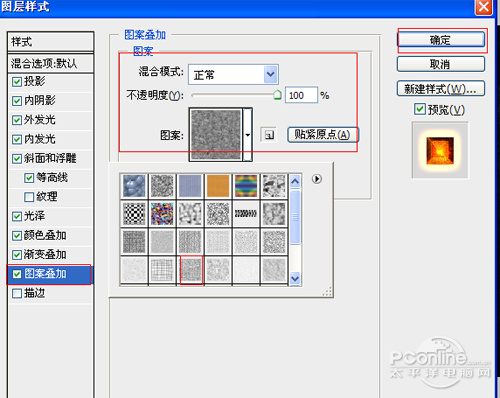Select 混合选项:默认 in the left list
Screen dimensions: 500x398
[x=51, y=63]
